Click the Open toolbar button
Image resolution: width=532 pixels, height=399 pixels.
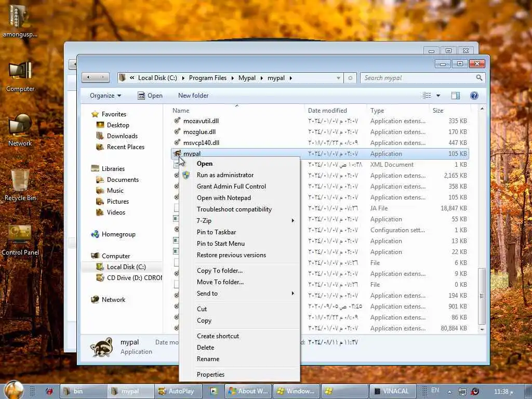click(150, 96)
